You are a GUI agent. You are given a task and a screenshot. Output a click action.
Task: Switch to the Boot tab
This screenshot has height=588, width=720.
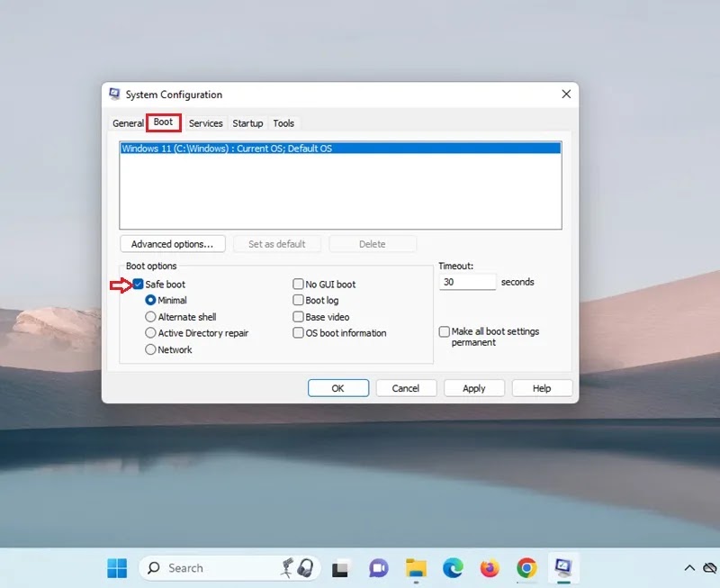pos(163,122)
